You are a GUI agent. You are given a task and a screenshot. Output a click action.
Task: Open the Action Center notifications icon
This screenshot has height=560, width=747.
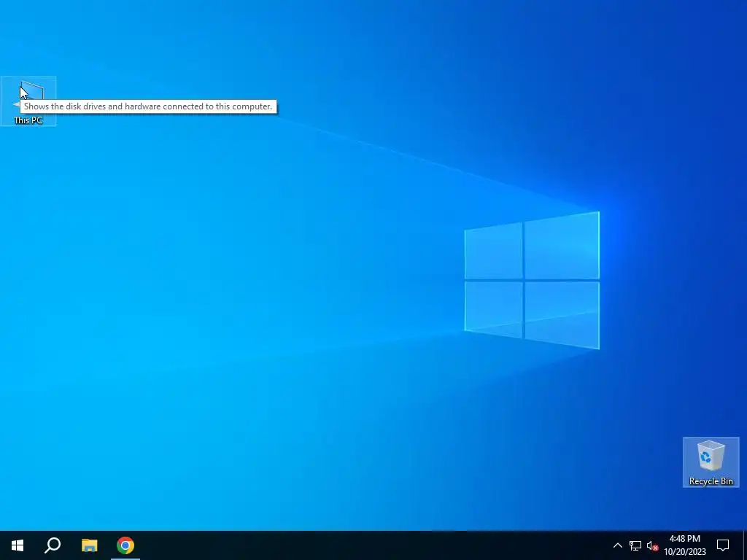(723, 545)
